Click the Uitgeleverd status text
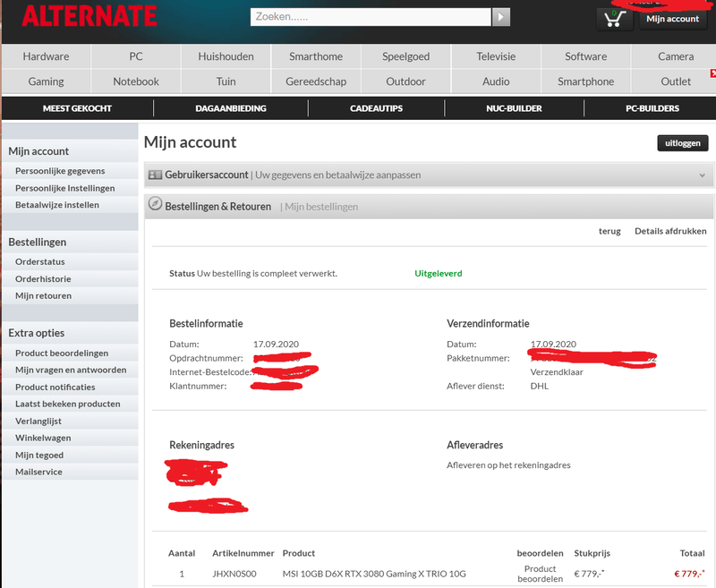Viewport: 716px width, 588px height. point(439,274)
